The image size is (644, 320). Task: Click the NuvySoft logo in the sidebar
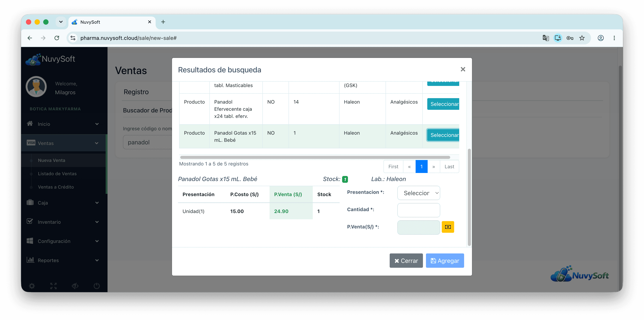(x=50, y=59)
